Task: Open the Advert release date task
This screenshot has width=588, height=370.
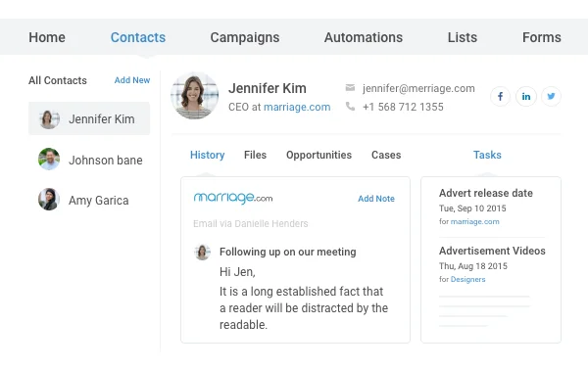Action: coord(486,193)
